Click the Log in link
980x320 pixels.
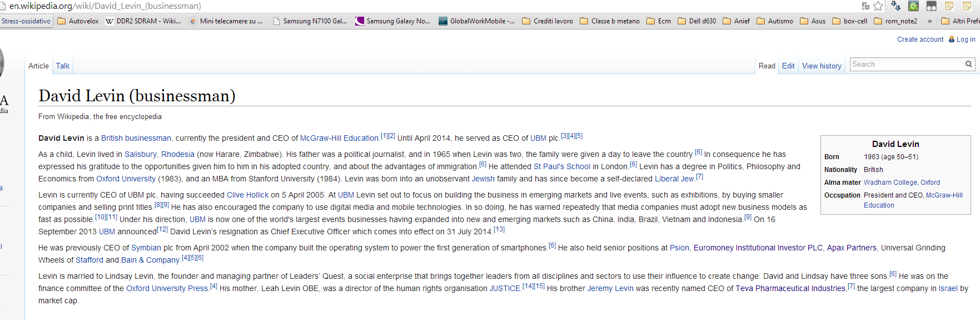pos(966,40)
